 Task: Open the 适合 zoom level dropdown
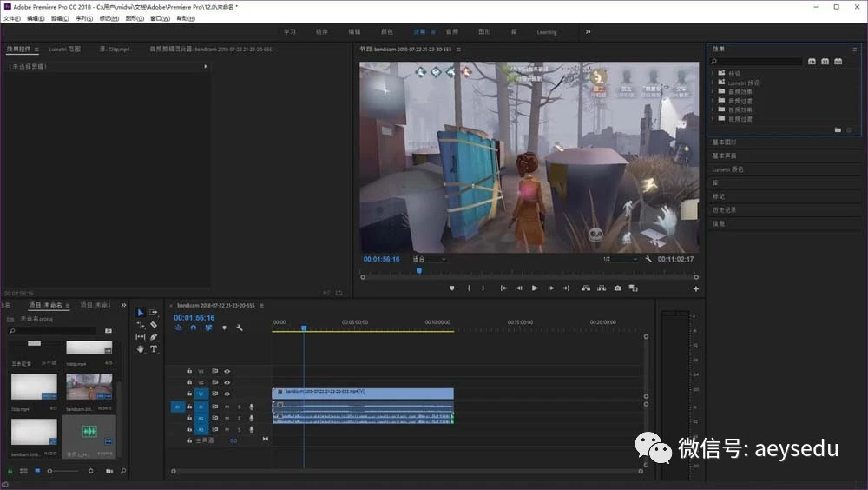(x=429, y=259)
